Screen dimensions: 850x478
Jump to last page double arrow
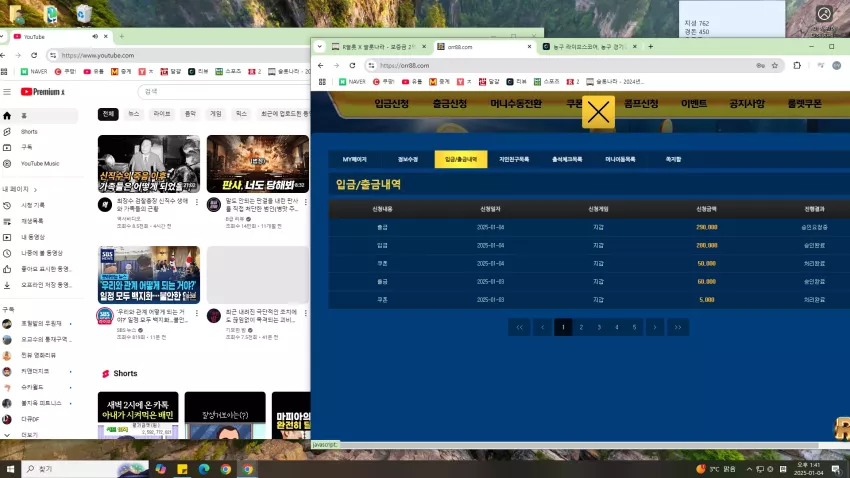[678, 327]
